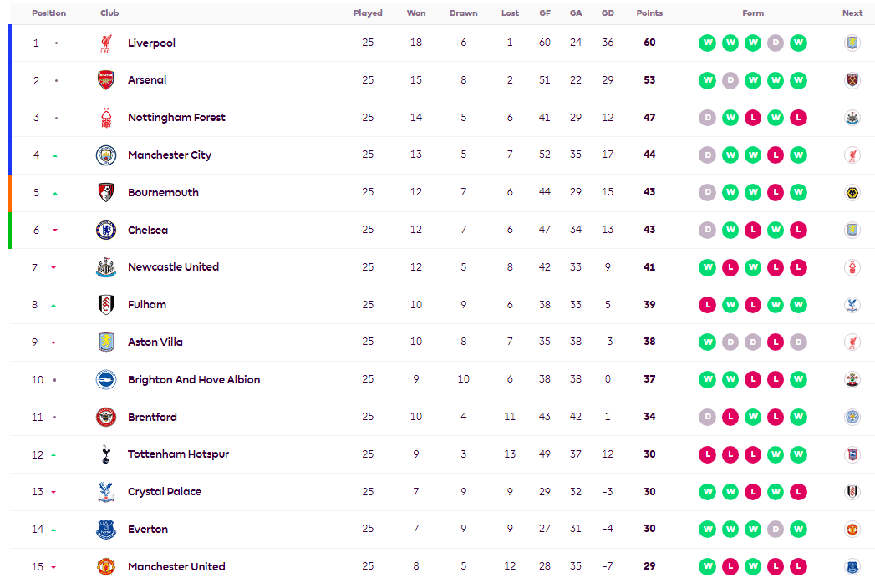Click Everton's next opponent Manchester United badge
This screenshot has width=875, height=588.
(x=852, y=529)
